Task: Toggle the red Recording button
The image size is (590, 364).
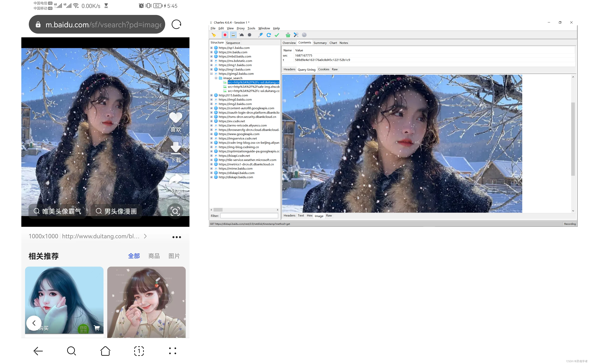Action: click(225, 35)
